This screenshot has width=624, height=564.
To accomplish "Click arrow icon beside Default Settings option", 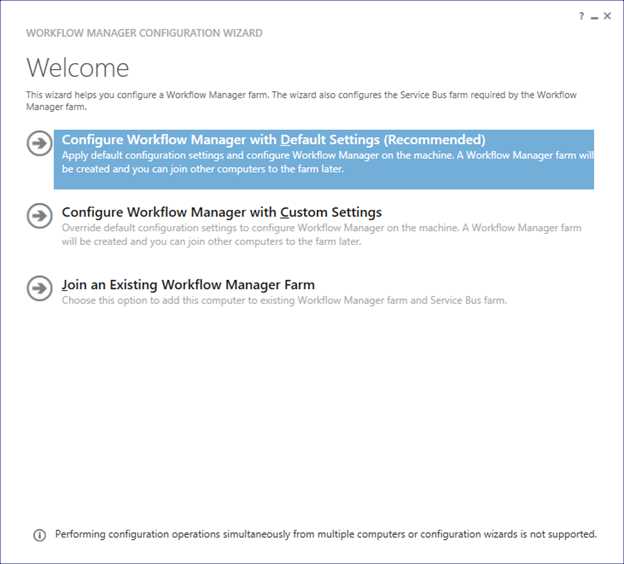I will click(39, 143).
